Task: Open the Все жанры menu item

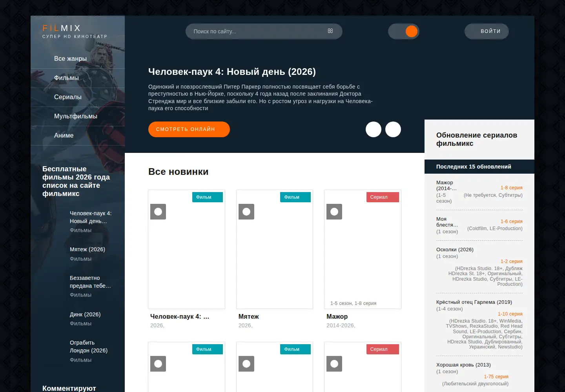Action: click(78, 59)
